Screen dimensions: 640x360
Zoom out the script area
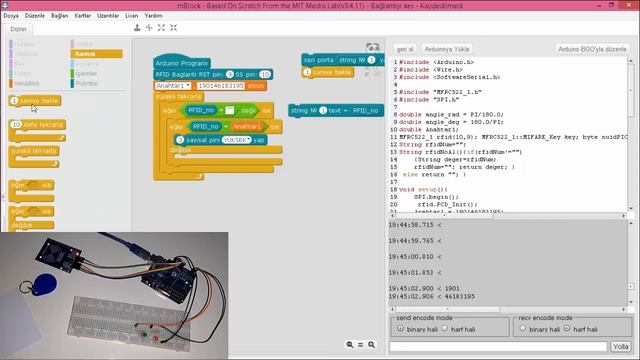(x=350, y=344)
